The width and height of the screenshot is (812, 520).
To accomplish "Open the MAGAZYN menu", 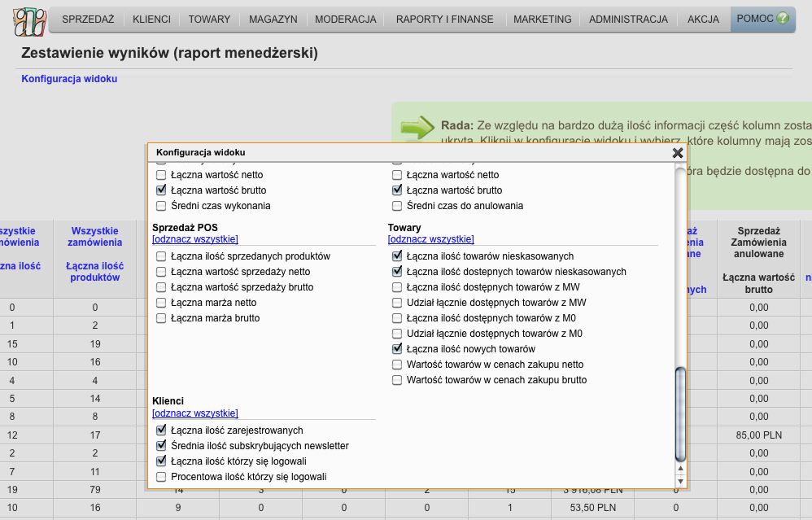I will coord(273,20).
